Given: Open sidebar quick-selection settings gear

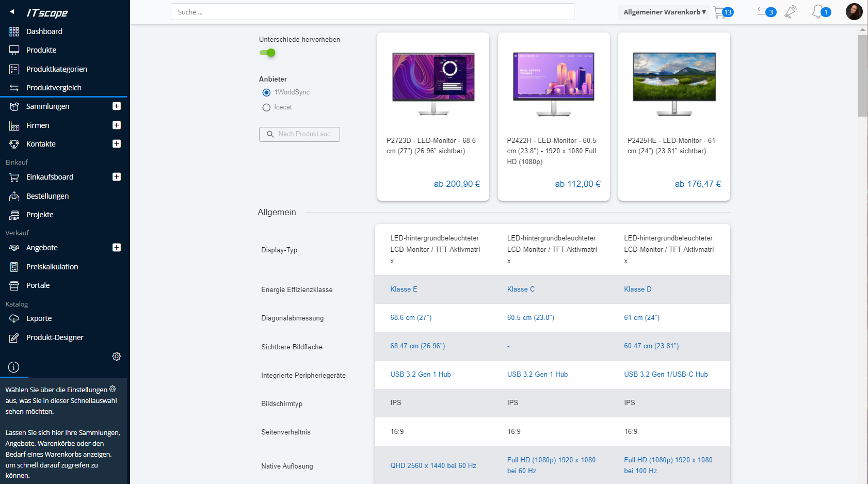Looking at the screenshot, I should click(117, 357).
